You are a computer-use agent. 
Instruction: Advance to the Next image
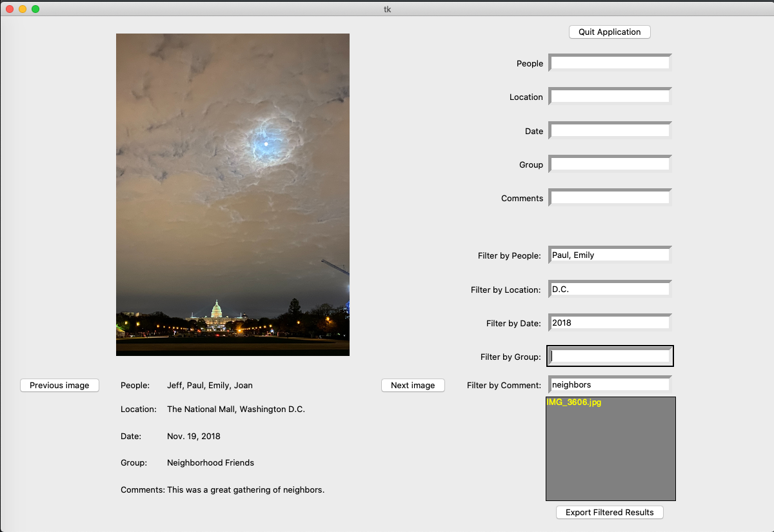point(413,385)
